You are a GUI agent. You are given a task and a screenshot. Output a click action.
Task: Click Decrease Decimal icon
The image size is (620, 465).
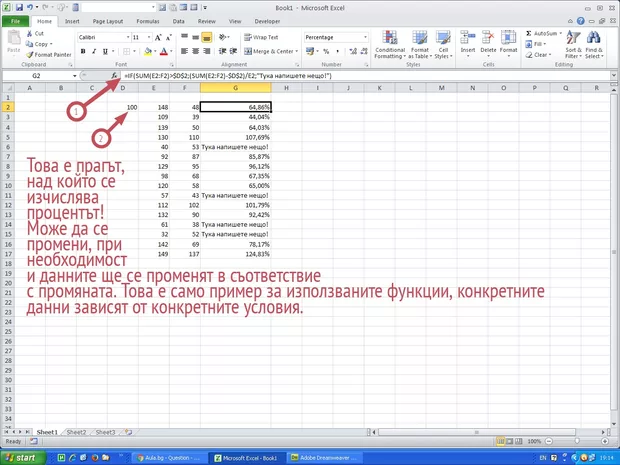click(364, 51)
